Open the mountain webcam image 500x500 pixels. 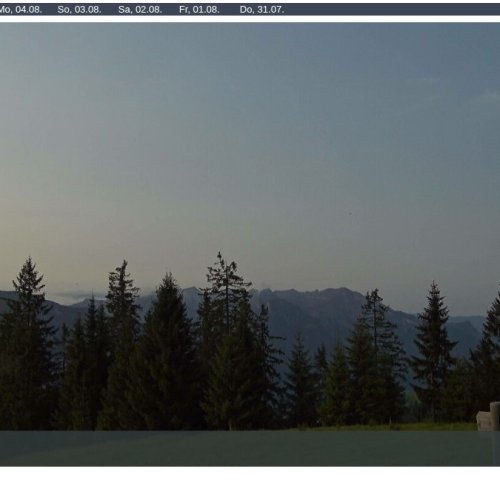pos(250,244)
